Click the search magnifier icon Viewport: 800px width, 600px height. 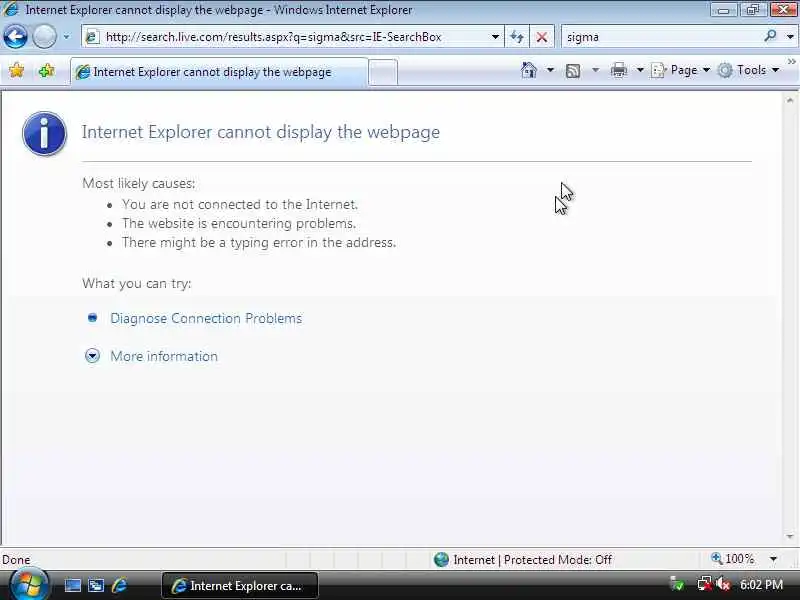770,36
